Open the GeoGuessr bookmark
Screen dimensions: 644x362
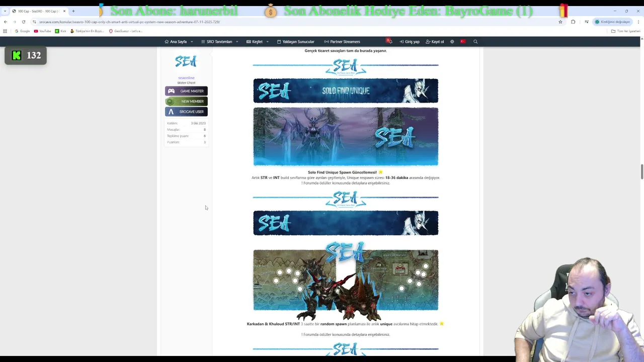click(x=126, y=31)
